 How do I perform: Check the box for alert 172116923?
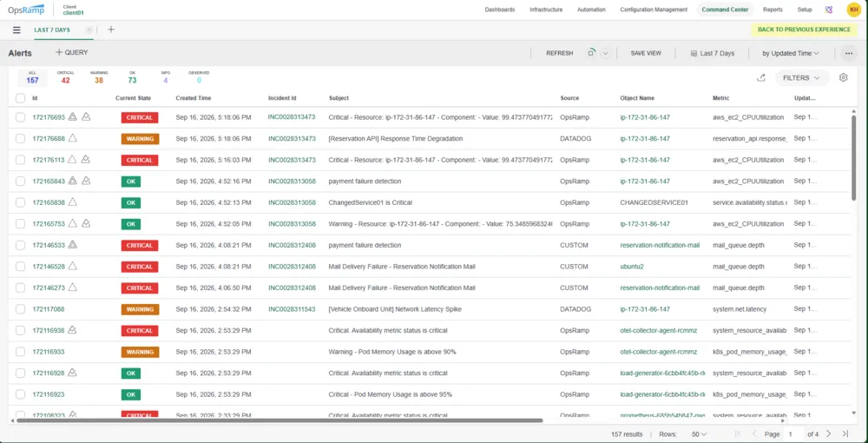(20, 394)
